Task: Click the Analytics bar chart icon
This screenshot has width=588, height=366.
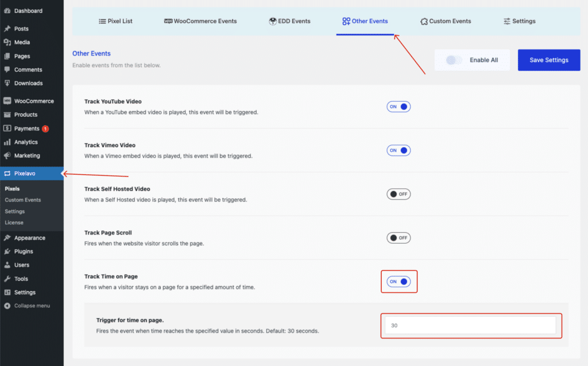Action: 7,142
